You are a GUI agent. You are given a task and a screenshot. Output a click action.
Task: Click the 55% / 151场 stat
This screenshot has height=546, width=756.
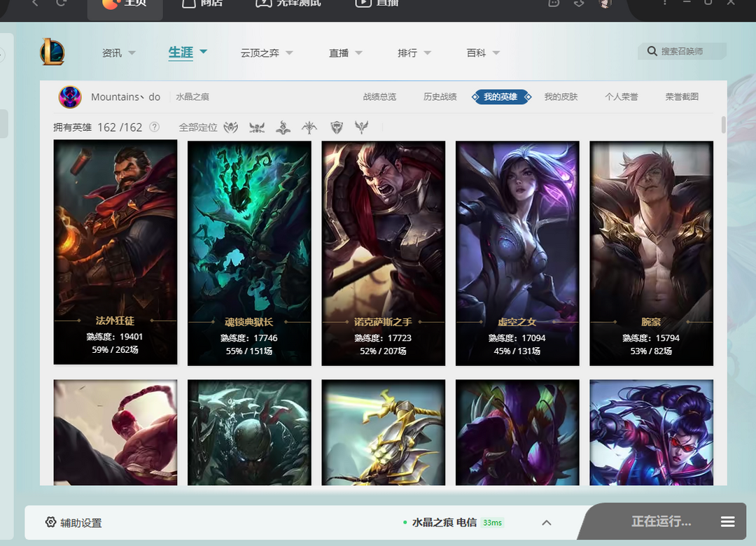pos(248,351)
